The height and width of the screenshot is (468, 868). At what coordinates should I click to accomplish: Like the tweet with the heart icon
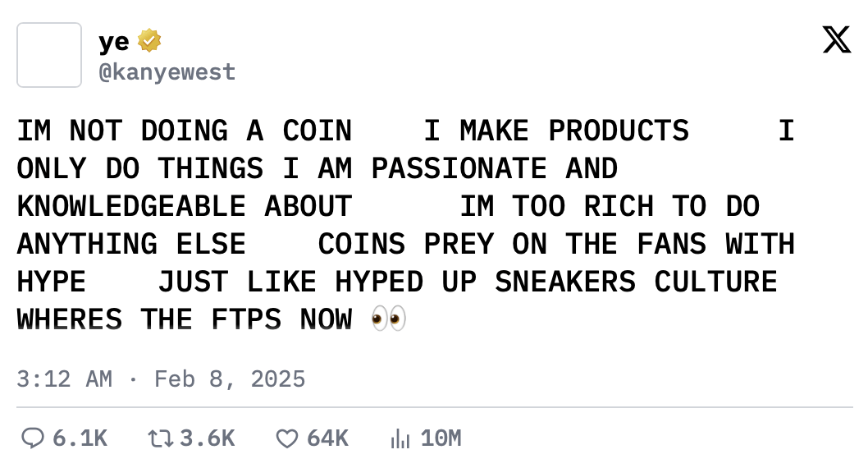[x=287, y=438]
